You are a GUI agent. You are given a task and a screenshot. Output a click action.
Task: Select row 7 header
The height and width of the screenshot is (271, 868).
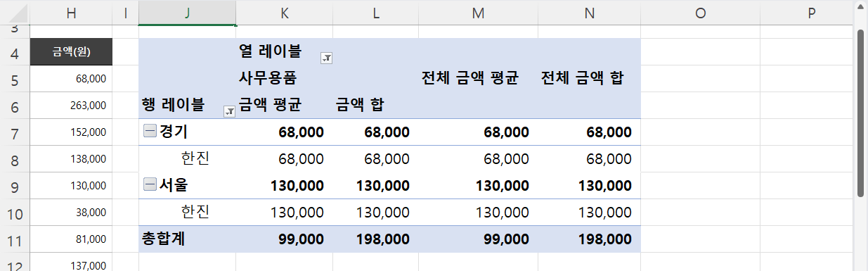(15, 132)
